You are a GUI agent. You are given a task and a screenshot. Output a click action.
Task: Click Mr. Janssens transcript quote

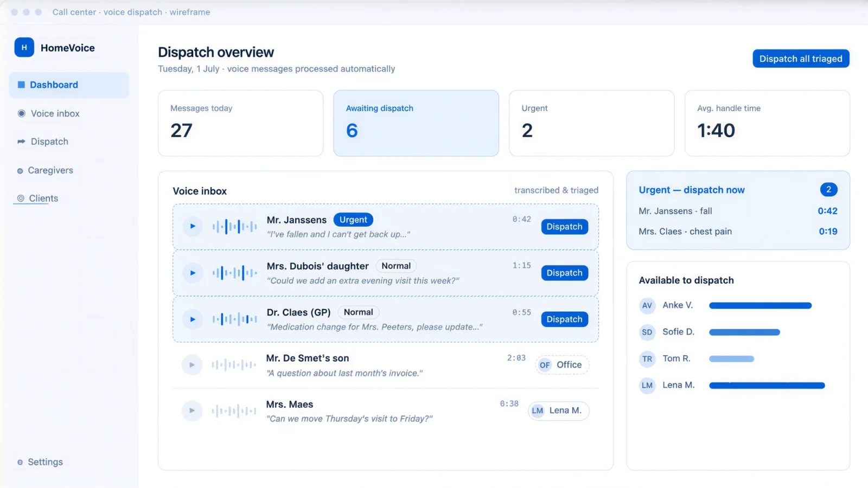[339, 234]
